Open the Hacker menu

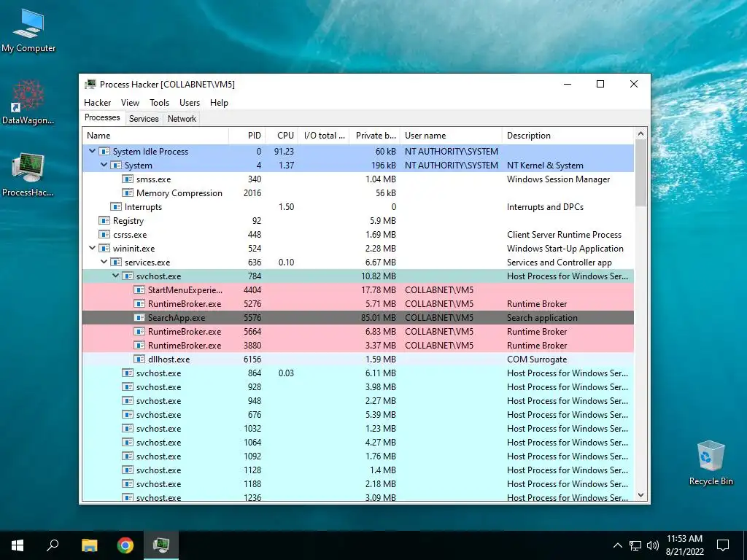pos(97,103)
